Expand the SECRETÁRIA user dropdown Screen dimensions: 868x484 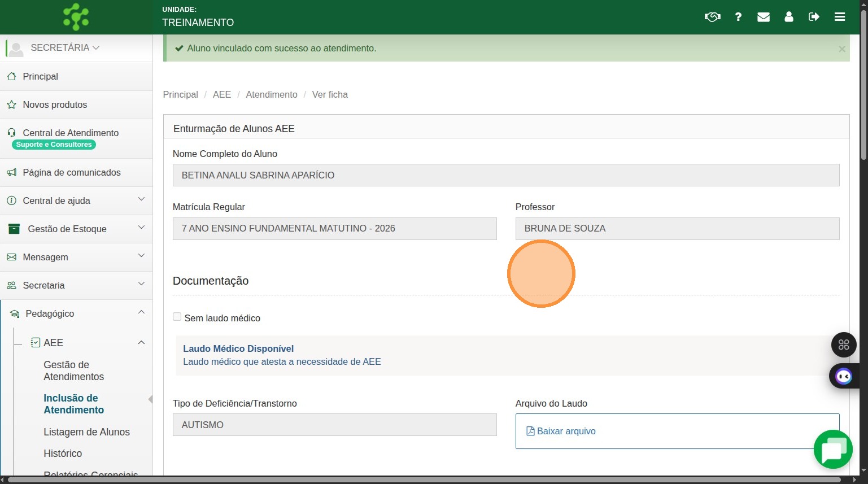[x=65, y=48]
